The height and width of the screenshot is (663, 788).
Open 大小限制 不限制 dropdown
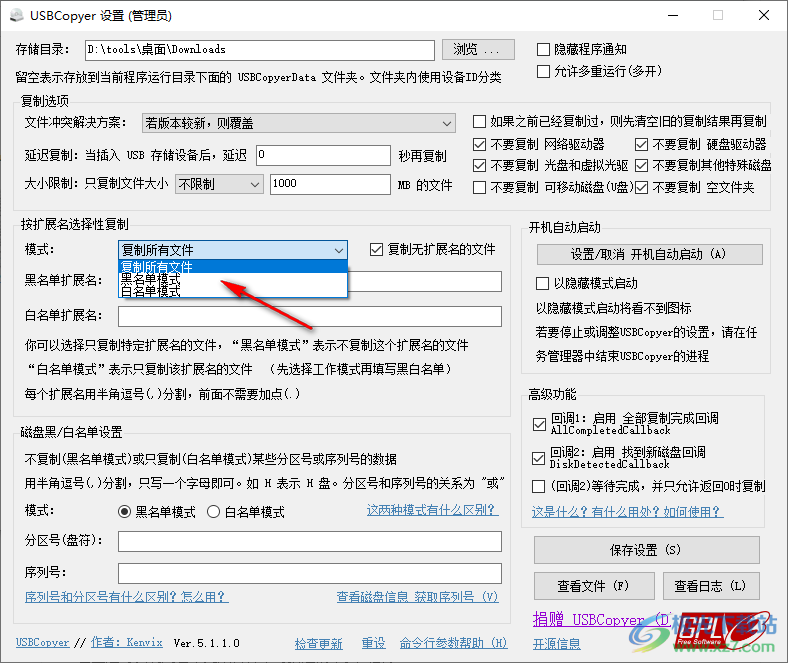coord(219,184)
